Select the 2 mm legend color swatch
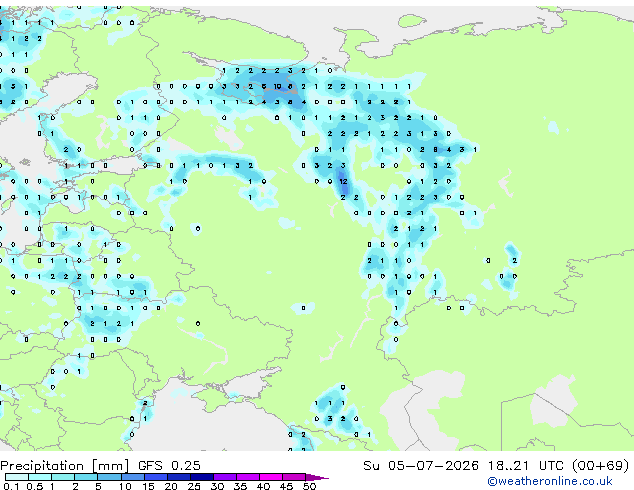This screenshot has width=634, height=490. point(86,477)
